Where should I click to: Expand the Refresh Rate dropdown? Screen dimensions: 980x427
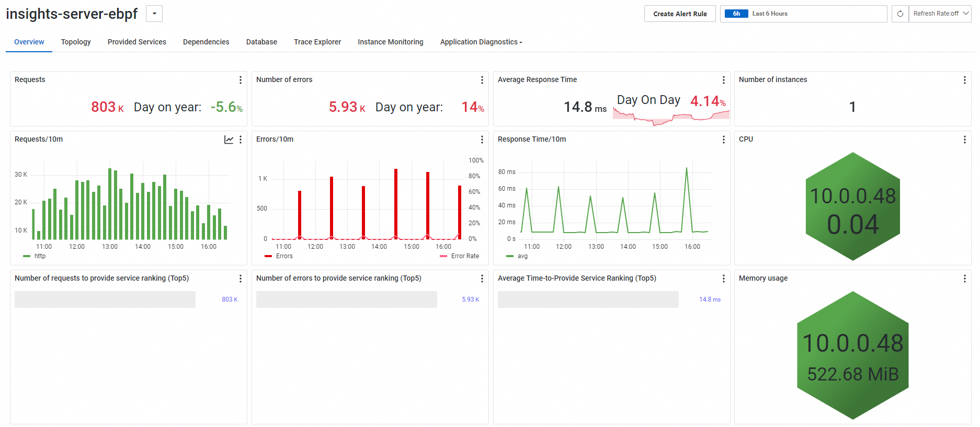tap(940, 14)
